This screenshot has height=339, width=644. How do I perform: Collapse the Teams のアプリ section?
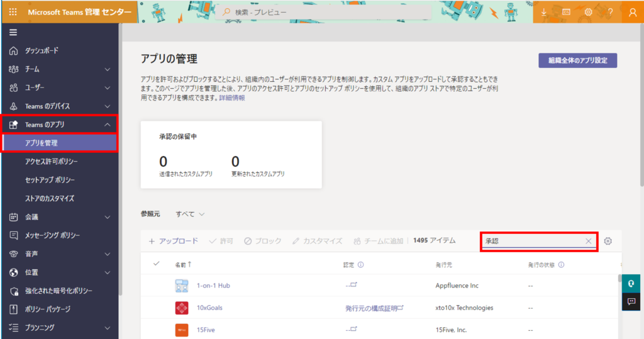pos(107,125)
